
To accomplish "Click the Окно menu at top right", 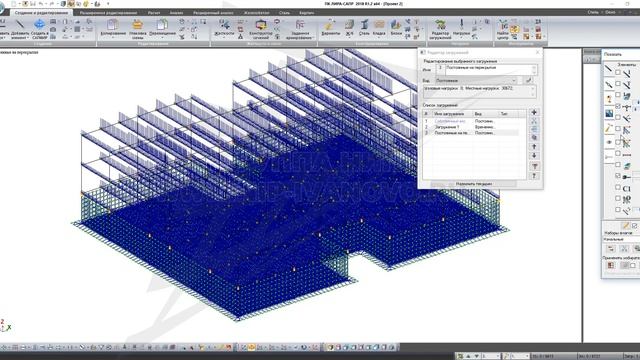I will (610, 12).
